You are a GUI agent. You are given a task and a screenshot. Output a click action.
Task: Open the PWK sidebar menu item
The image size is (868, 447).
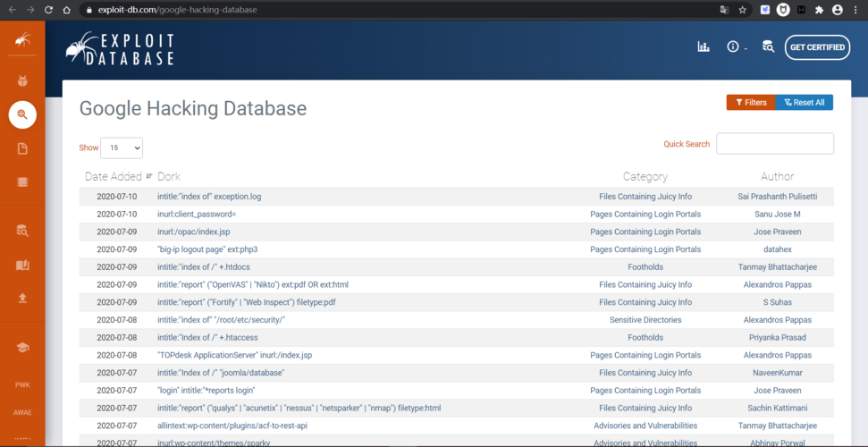(x=22, y=384)
